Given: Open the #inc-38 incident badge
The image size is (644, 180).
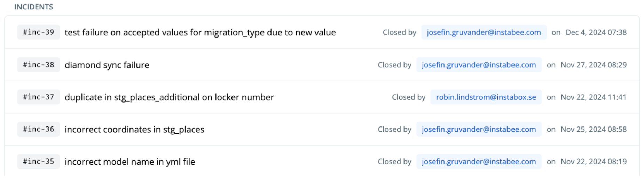Looking at the screenshot, I should point(39,65).
